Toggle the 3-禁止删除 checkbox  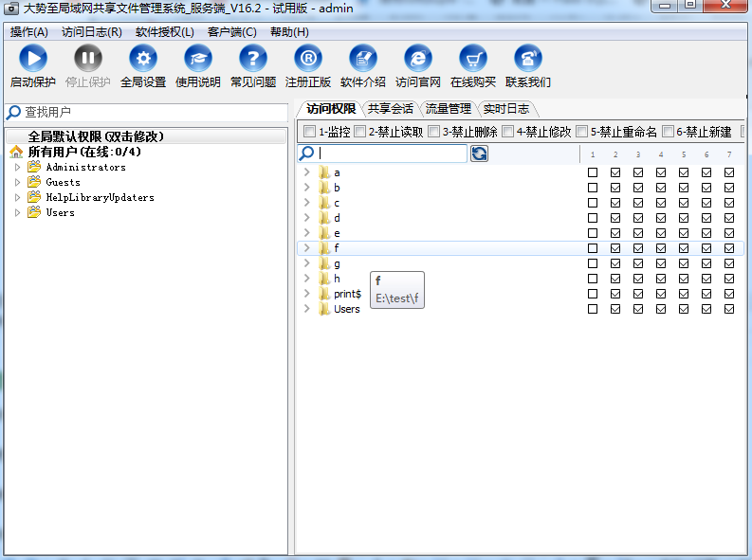434,132
